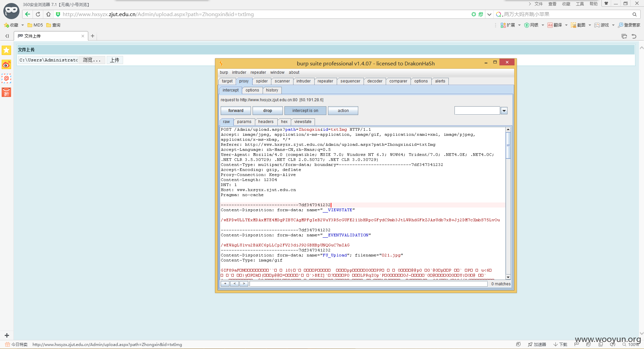Expand the 翻译 dropdown arrow
Image resolution: width=644 pixels, height=349 pixels.
(x=566, y=25)
